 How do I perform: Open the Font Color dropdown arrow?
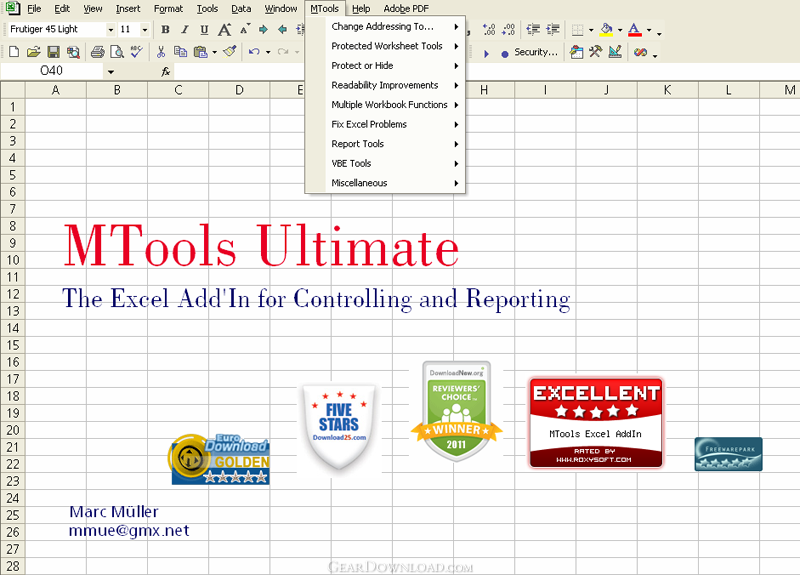click(649, 30)
